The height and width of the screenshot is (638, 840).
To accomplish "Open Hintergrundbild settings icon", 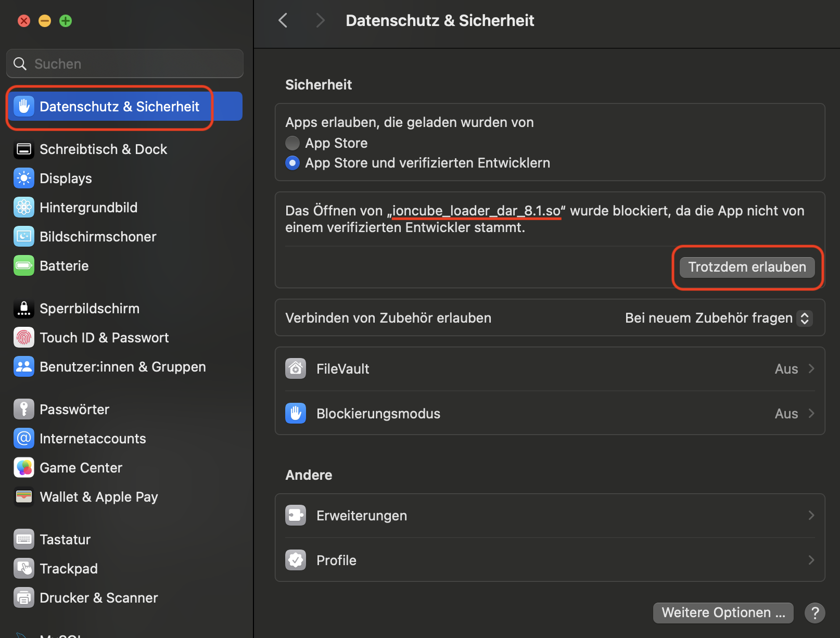I will (24, 208).
